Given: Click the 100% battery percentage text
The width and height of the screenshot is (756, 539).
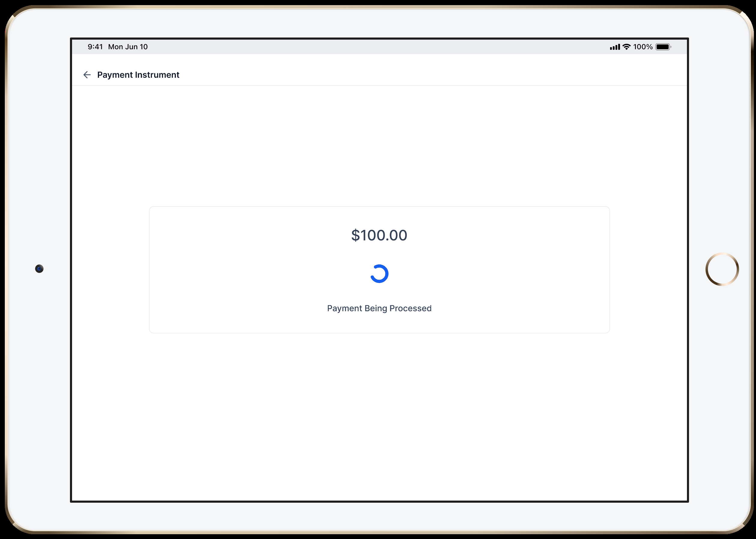Looking at the screenshot, I should pyautogui.click(x=643, y=47).
